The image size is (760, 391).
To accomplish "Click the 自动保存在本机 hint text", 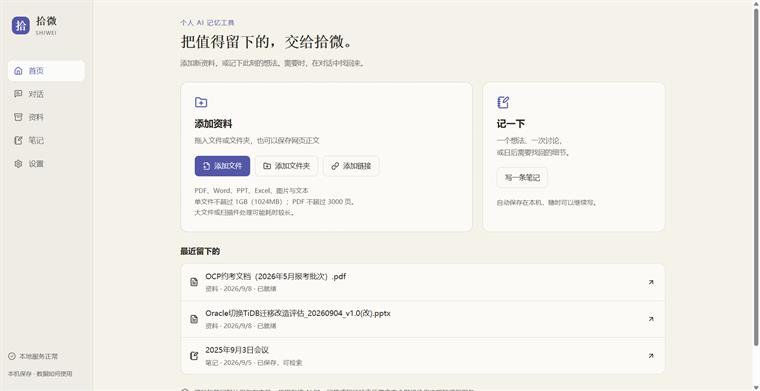I will 547,203.
